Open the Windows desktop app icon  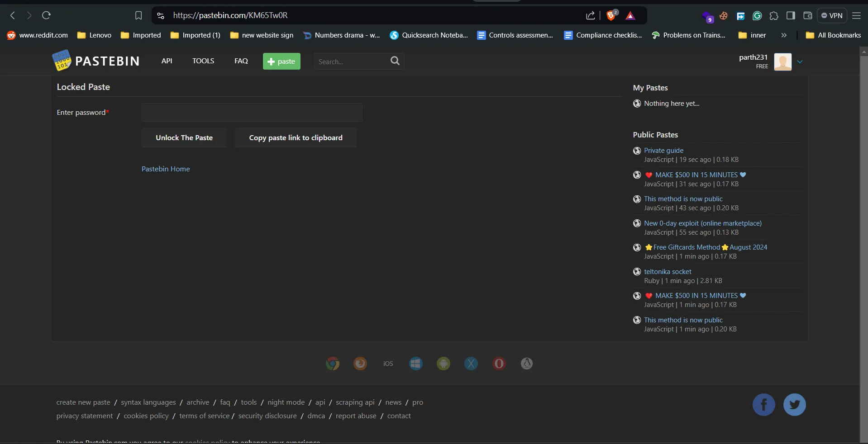(416, 364)
